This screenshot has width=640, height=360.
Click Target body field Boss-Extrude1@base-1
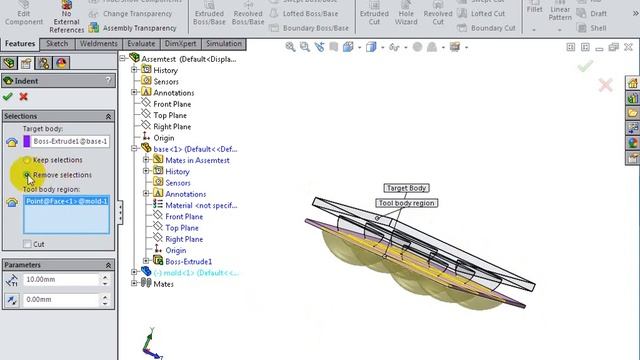pyautogui.click(x=70, y=141)
